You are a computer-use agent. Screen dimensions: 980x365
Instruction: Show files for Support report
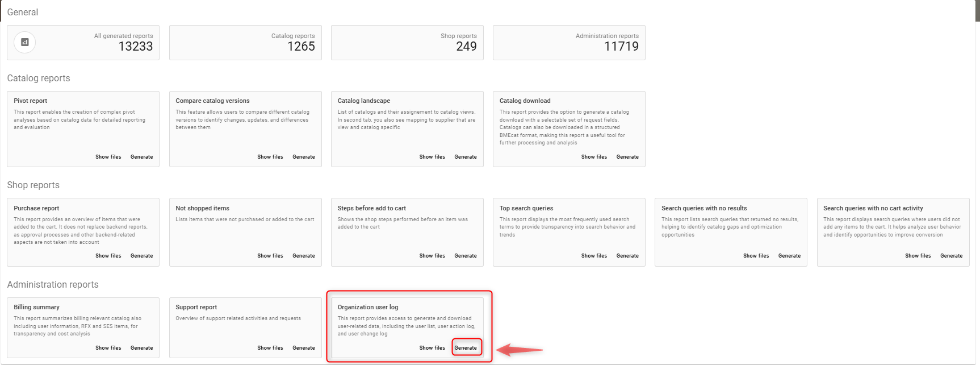point(270,348)
